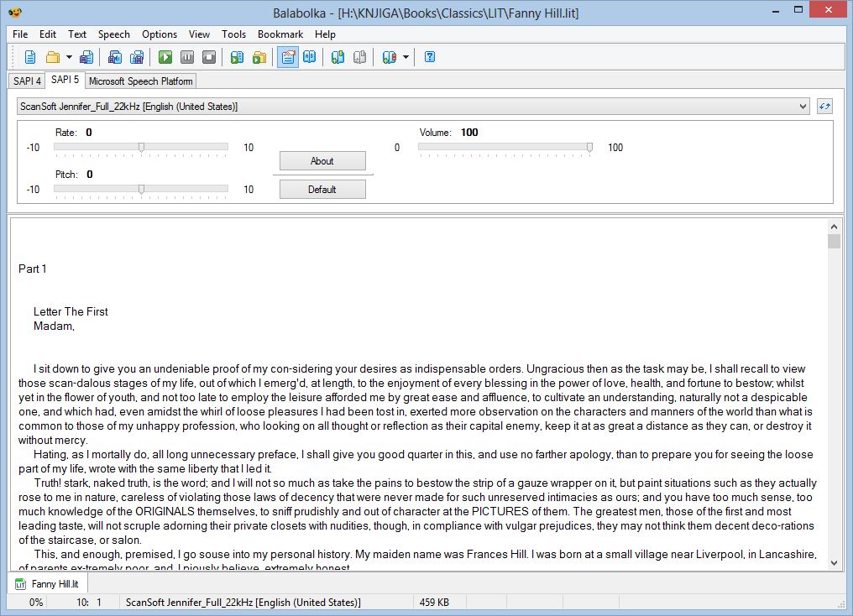The width and height of the screenshot is (853, 616).
Task: Open the Tools menu
Action: coord(234,34)
